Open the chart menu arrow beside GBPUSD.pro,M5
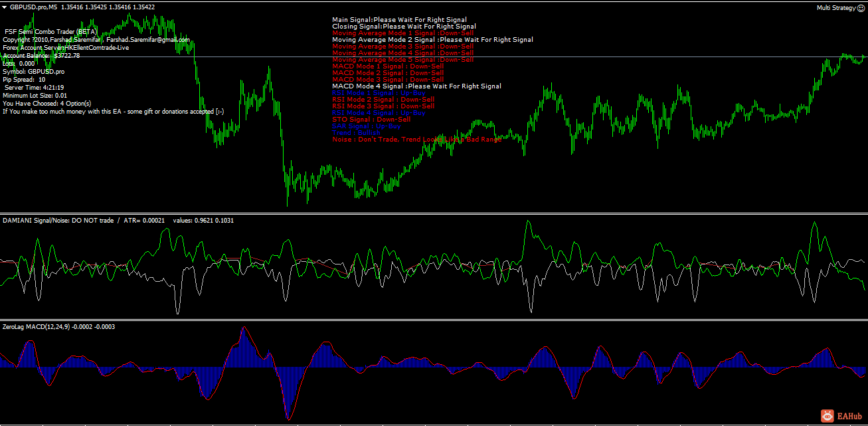The height and width of the screenshot is (426, 868). point(5,7)
